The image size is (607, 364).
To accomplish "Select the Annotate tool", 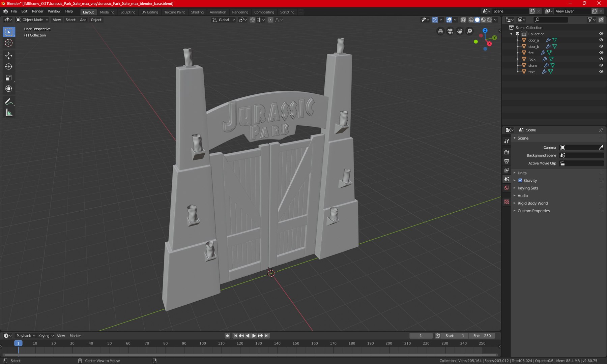I will [9, 102].
